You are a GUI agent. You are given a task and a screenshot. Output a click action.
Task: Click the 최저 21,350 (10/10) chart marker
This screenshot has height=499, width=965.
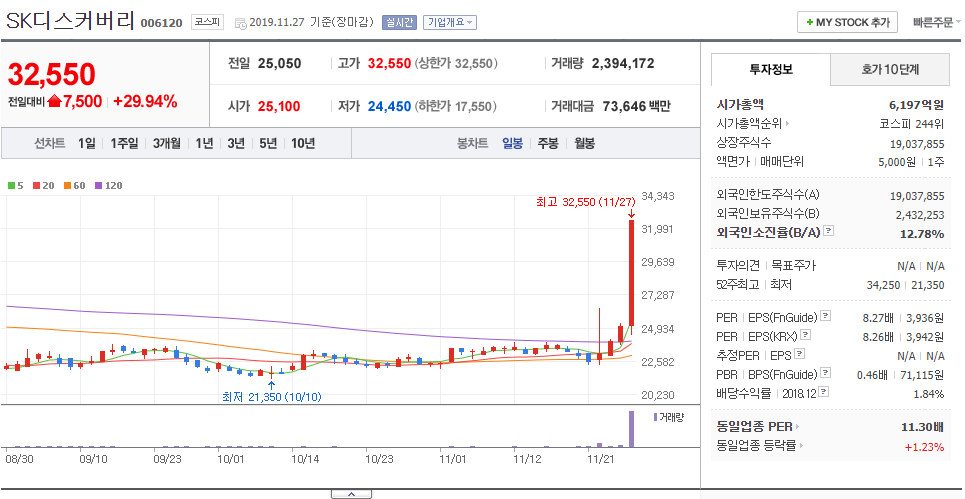(x=271, y=397)
